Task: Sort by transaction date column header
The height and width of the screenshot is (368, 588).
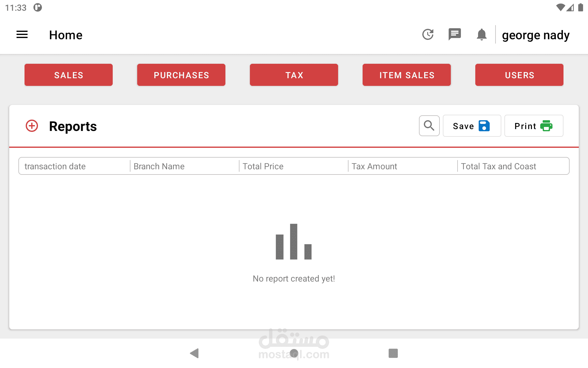Action: tap(55, 166)
